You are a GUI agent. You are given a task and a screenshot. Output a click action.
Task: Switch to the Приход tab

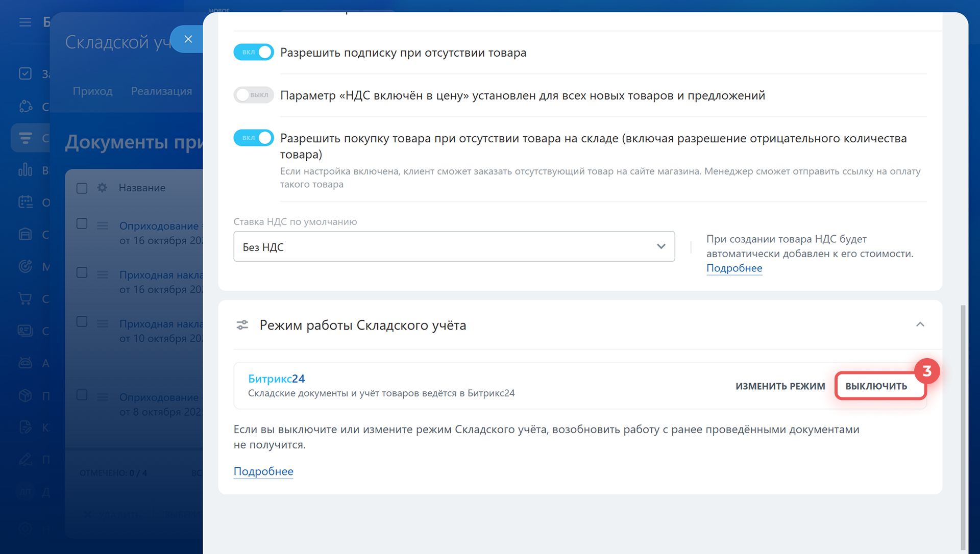92,91
